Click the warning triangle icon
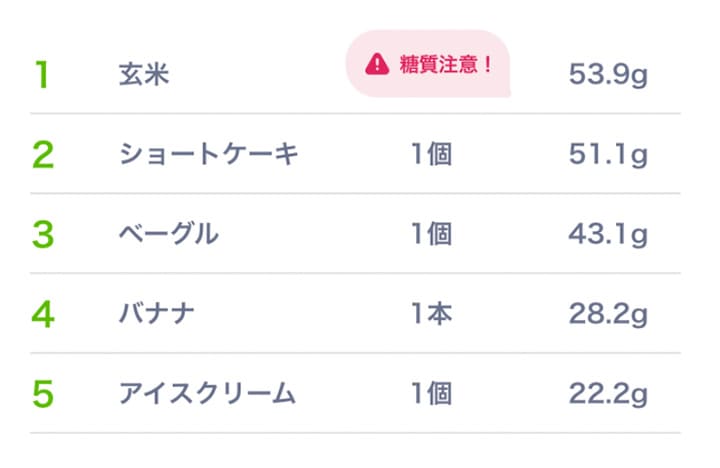 click(377, 64)
